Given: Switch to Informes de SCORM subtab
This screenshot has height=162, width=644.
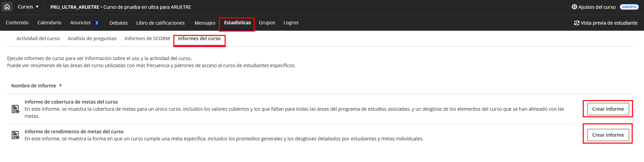Looking at the screenshot, I should point(147,38).
